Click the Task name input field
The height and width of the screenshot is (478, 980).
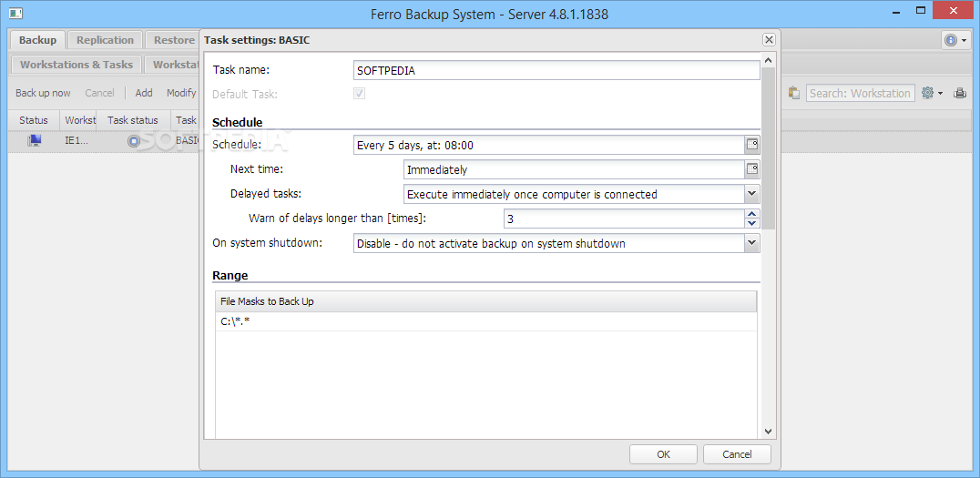point(556,71)
